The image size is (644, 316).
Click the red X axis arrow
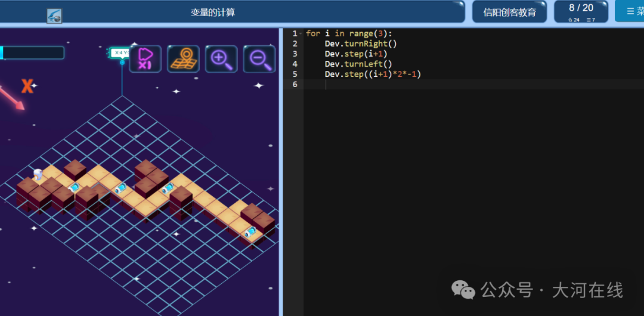(x=11, y=97)
